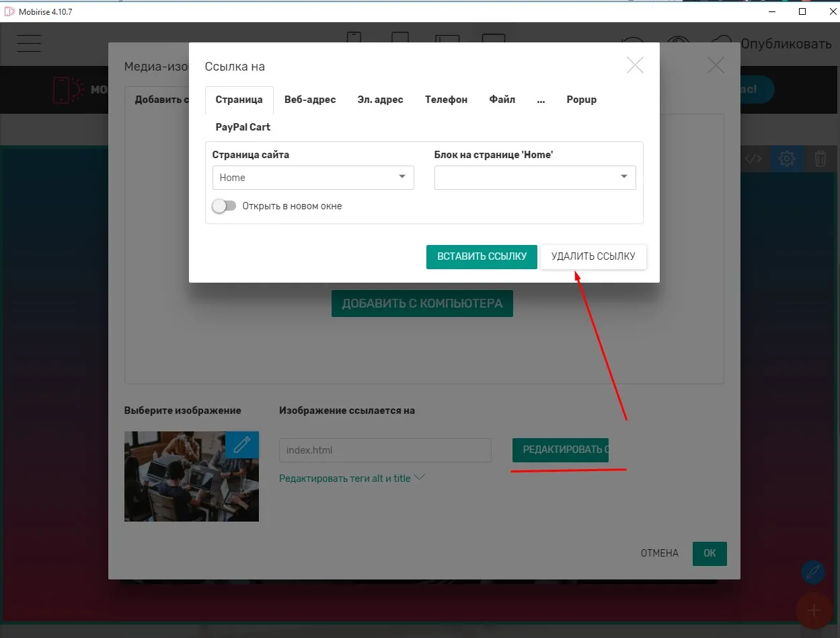Click the pencil edit icon on image thumbnail
The height and width of the screenshot is (638, 840).
(242, 445)
